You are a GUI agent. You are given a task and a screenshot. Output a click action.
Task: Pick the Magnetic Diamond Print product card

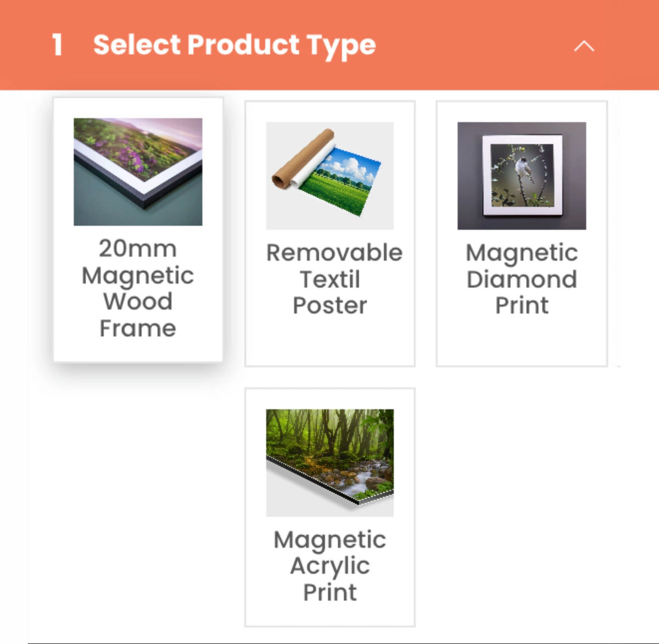tap(522, 340)
